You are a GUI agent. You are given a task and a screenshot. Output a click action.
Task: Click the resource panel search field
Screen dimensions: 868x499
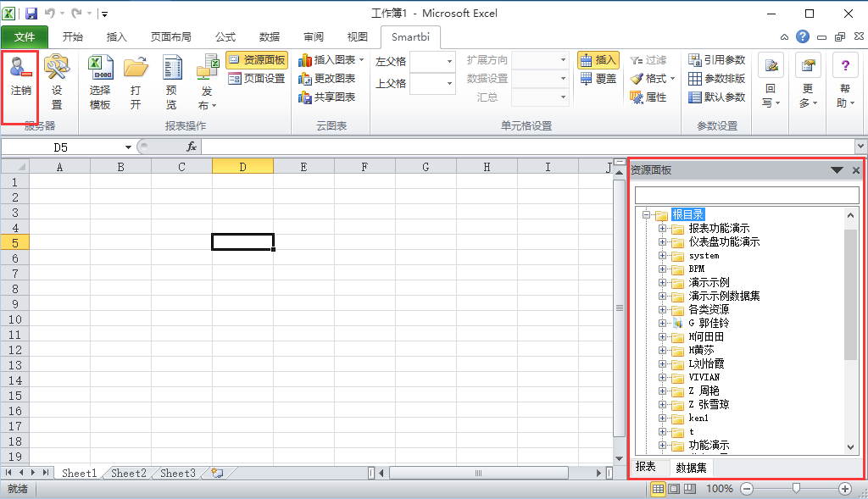[x=747, y=195]
